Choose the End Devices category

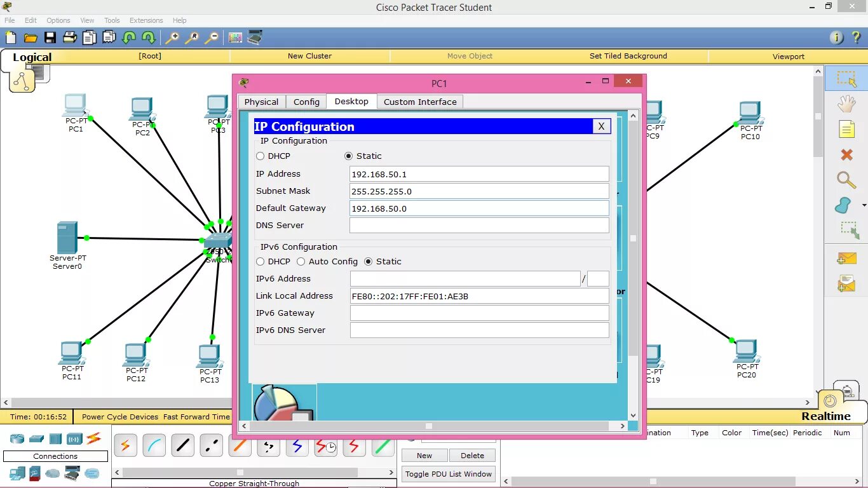(17, 473)
